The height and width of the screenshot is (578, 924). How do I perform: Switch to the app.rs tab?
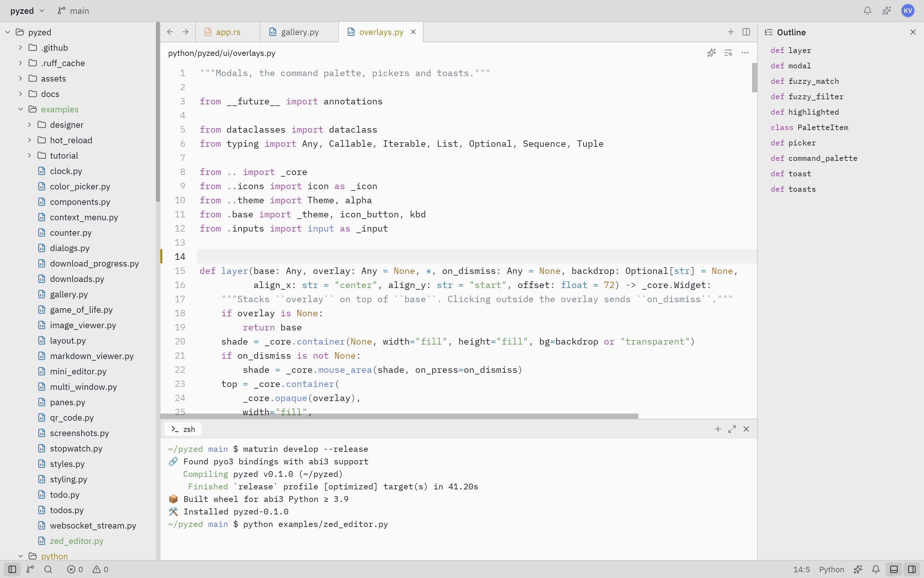point(228,32)
